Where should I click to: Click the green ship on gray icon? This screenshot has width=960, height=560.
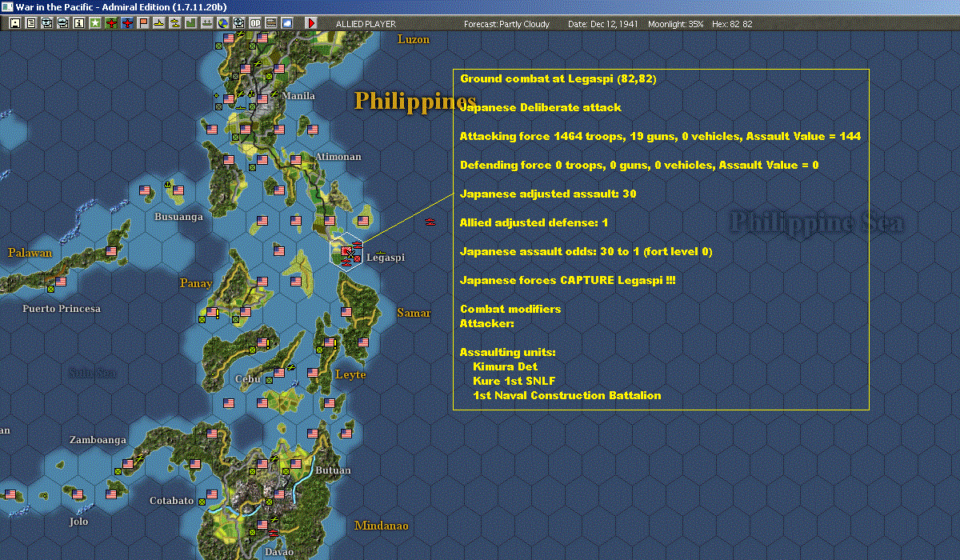[x=207, y=24]
